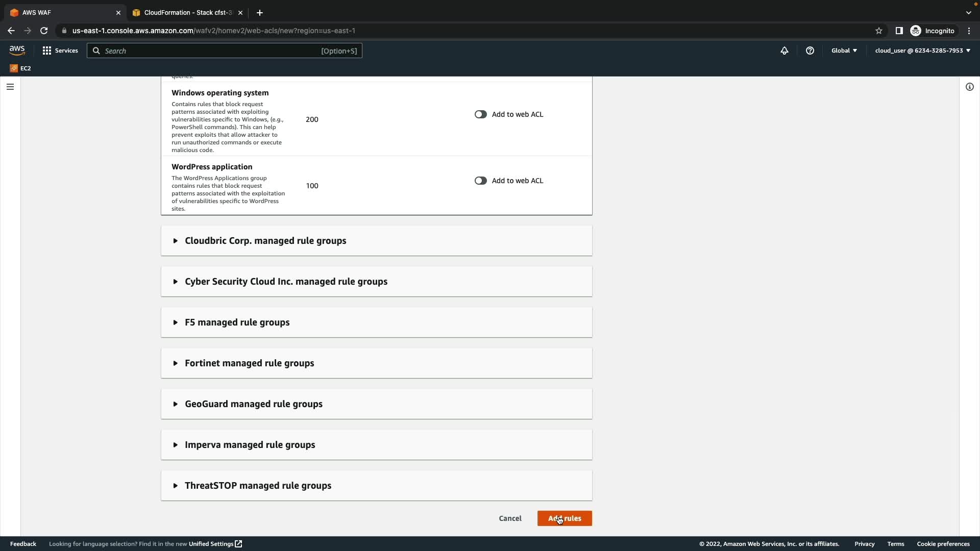Enable Windows operating system rule toggle

click(480, 114)
